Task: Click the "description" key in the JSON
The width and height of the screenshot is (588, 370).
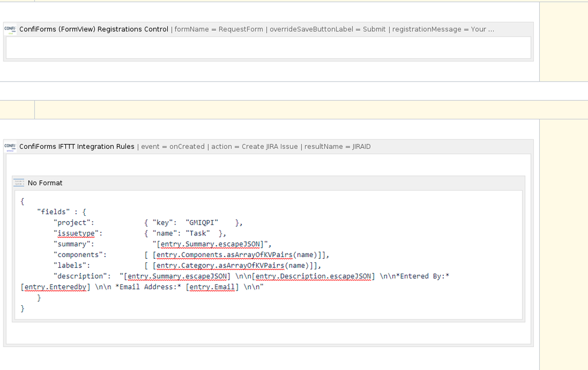Action: click(x=82, y=276)
